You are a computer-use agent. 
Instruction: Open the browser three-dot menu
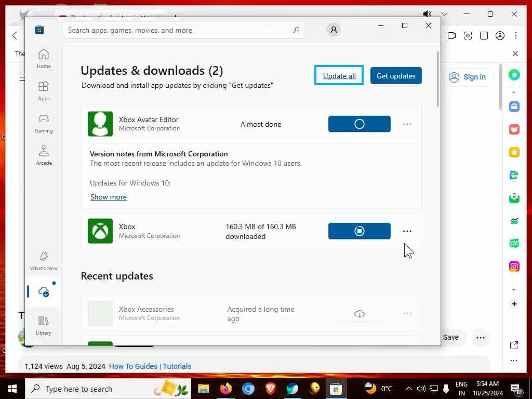[x=516, y=35]
